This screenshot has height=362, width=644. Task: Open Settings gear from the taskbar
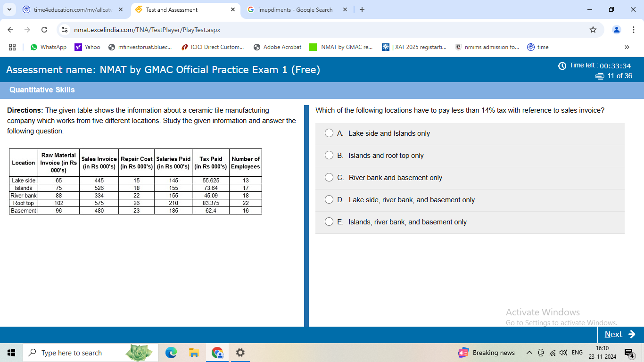[x=240, y=353]
